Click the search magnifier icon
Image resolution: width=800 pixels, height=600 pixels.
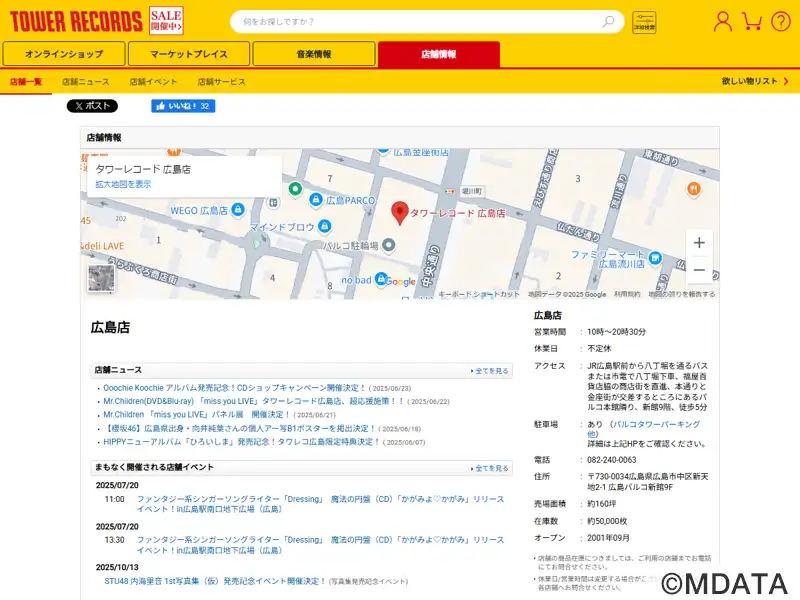[608, 21]
